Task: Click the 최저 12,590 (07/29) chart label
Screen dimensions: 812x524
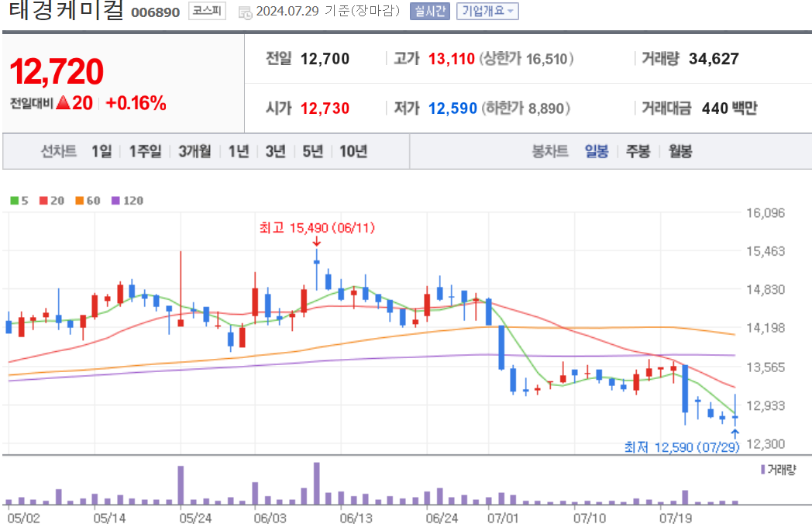Action: [x=682, y=446]
